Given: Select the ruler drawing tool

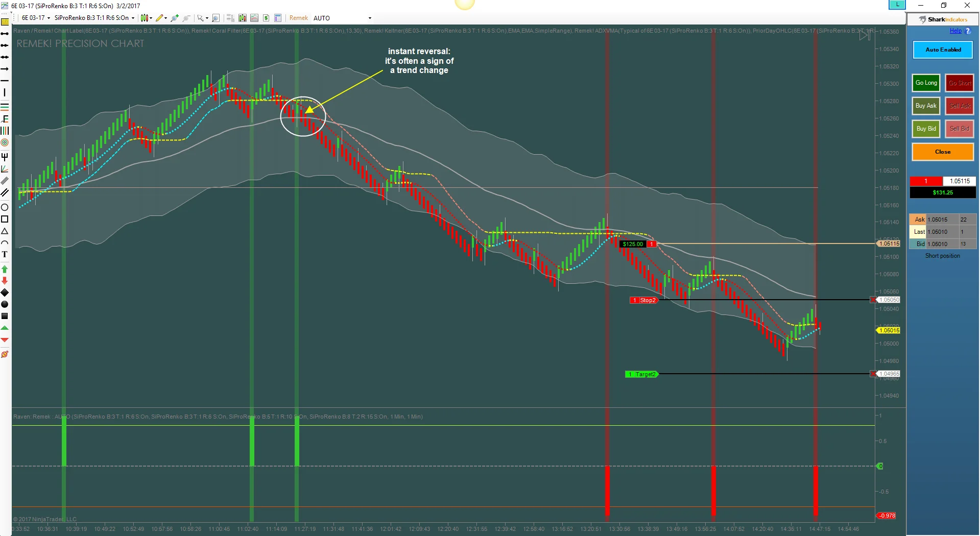Looking at the screenshot, I should (x=5, y=21).
